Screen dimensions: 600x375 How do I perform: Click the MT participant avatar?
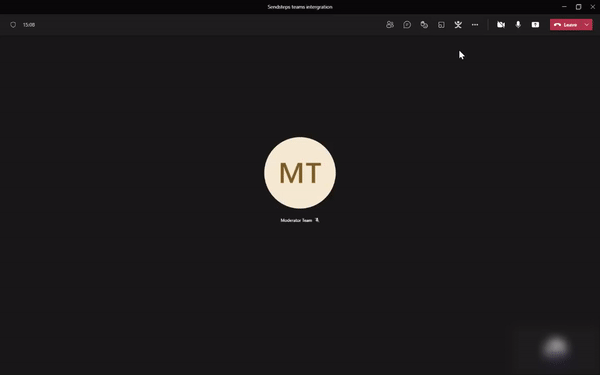(x=300, y=173)
